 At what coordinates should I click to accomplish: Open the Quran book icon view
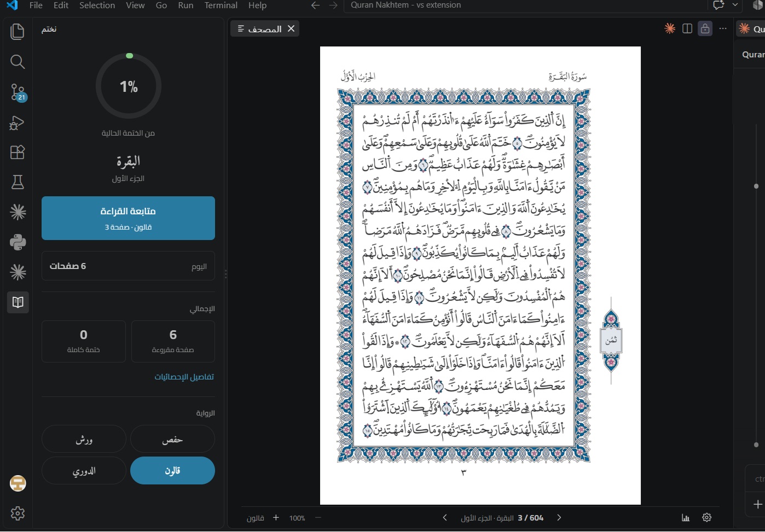[18, 302]
